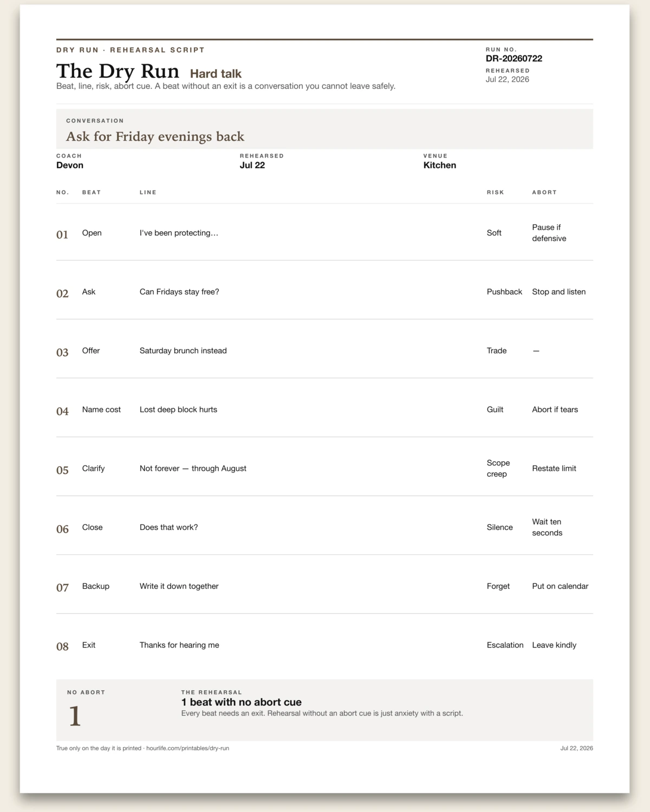Click the large no-abort count number 1
650x812 pixels.
point(75,716)
